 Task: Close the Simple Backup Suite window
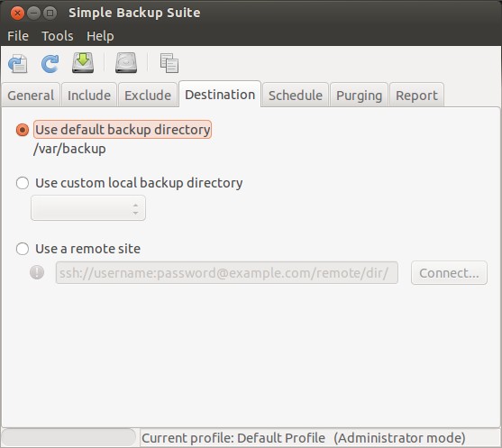click(17, 14)
